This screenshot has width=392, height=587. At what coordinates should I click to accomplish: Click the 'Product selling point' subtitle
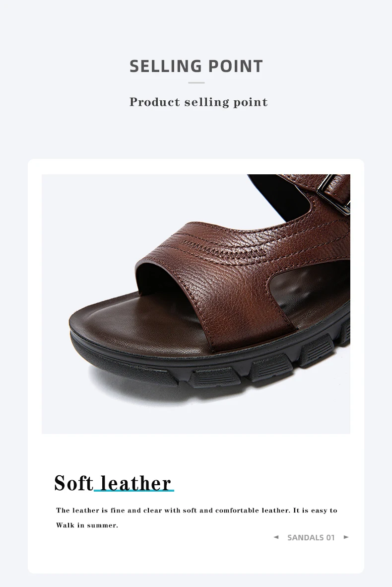pos(198,102)
